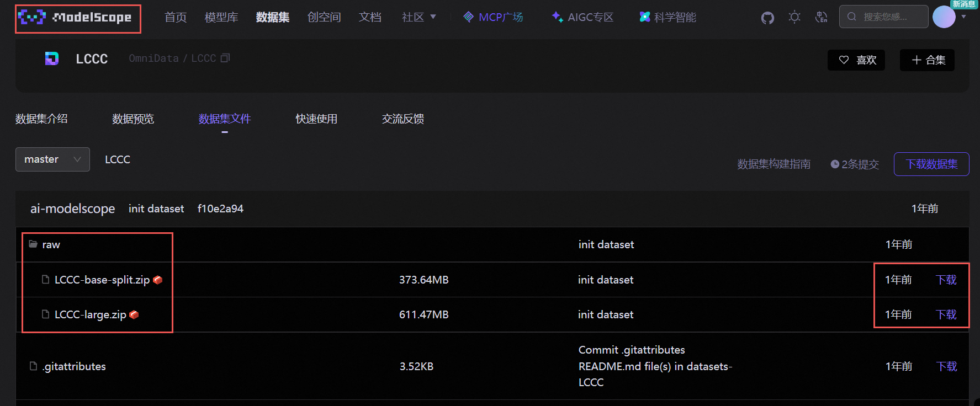
Task: Open the .gitattributes file name
Action: [74, 366]
